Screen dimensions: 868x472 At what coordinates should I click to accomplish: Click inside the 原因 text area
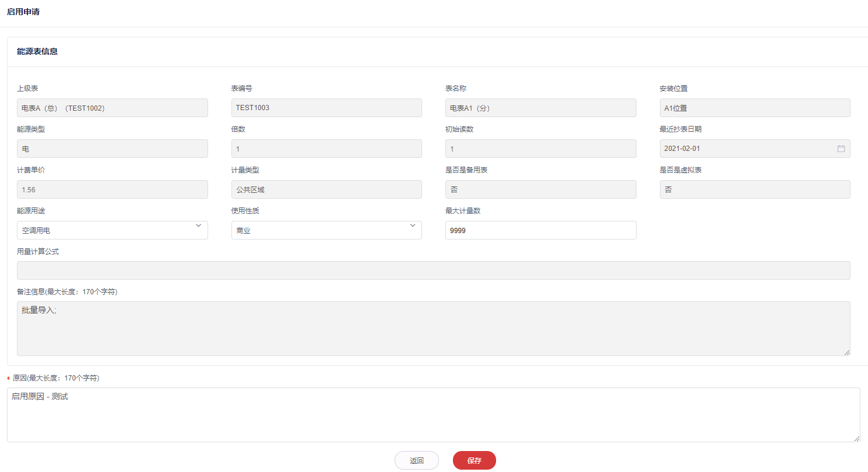tap(434, 415)
